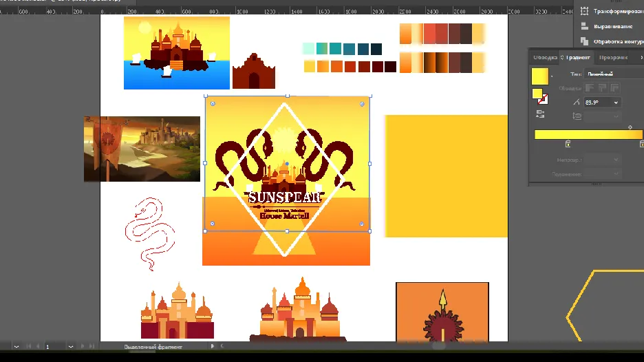The image size is (644, 362).
Task: Click the top gradient strip row swatch group
Action: (x=442, y=34)
